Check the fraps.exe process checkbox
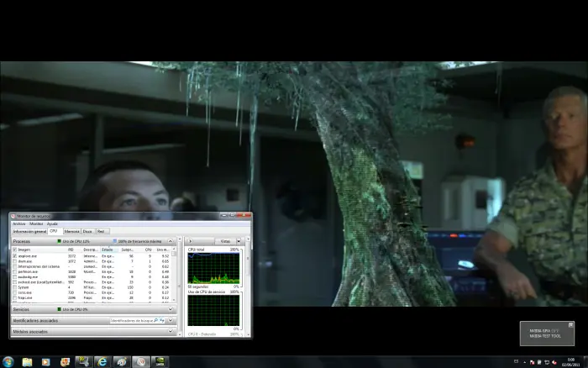 click(x=14, y=298)
